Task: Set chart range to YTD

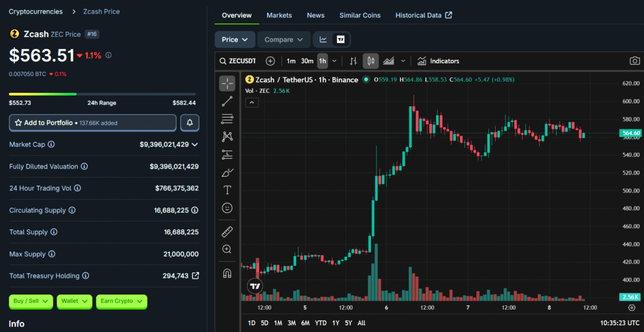Action: (321, 323)
